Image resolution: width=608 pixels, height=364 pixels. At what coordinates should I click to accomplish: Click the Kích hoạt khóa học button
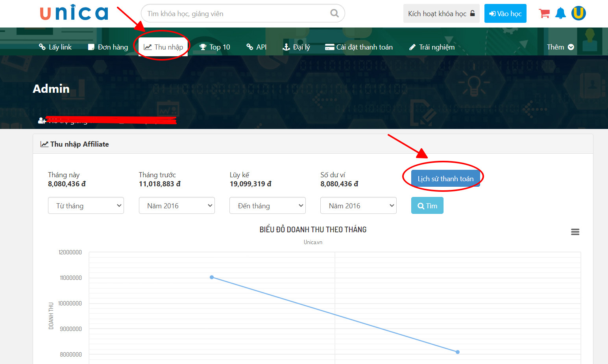pos(441,13)
